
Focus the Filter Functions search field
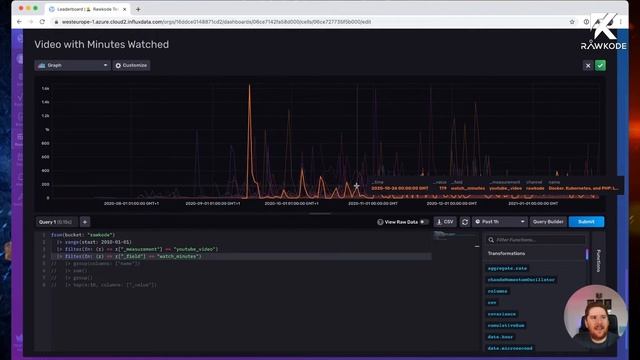536,240
